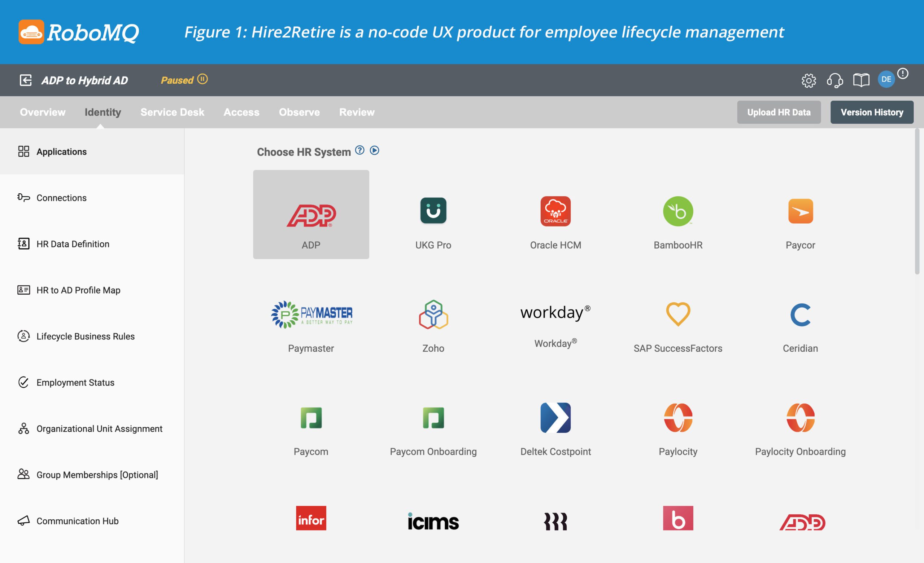Pick the Oracle HCM icon
This screenshot has height=563, width=924.
[x=555, y=211]
